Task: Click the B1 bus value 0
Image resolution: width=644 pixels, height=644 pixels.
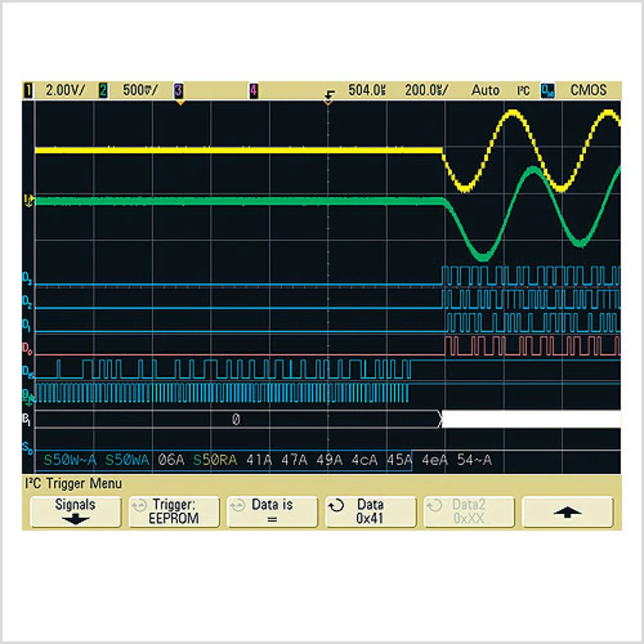Action: click(x=236, y=420)
